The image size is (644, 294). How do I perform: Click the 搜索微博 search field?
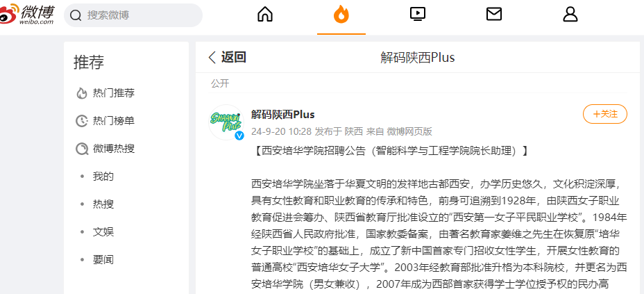point(133,15)
